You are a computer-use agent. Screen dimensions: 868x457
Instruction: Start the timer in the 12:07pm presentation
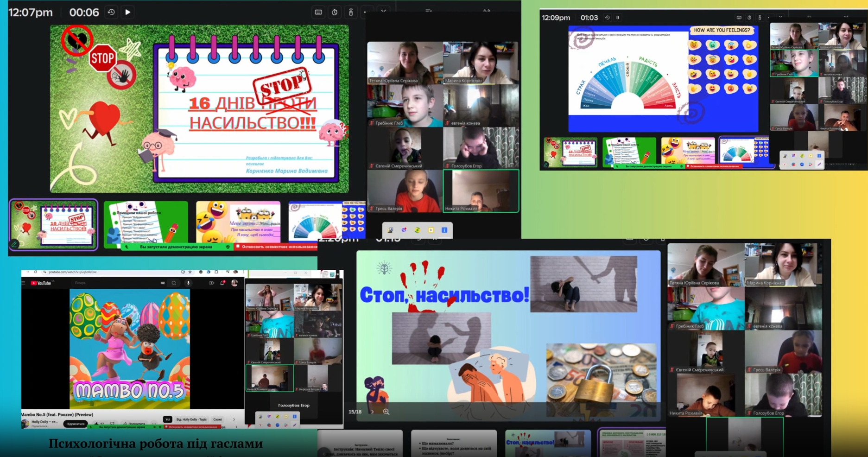coord(128,12)
